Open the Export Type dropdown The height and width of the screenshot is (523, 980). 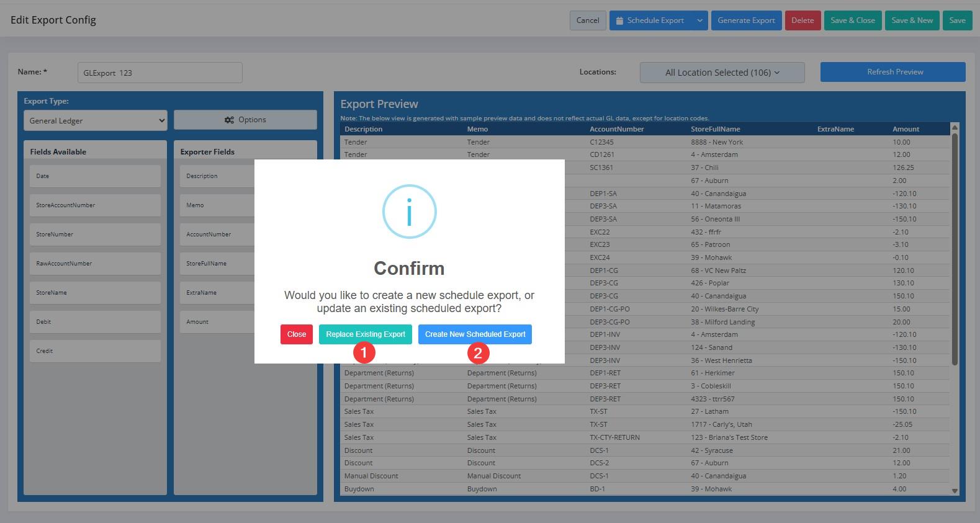tap(95, 120)
